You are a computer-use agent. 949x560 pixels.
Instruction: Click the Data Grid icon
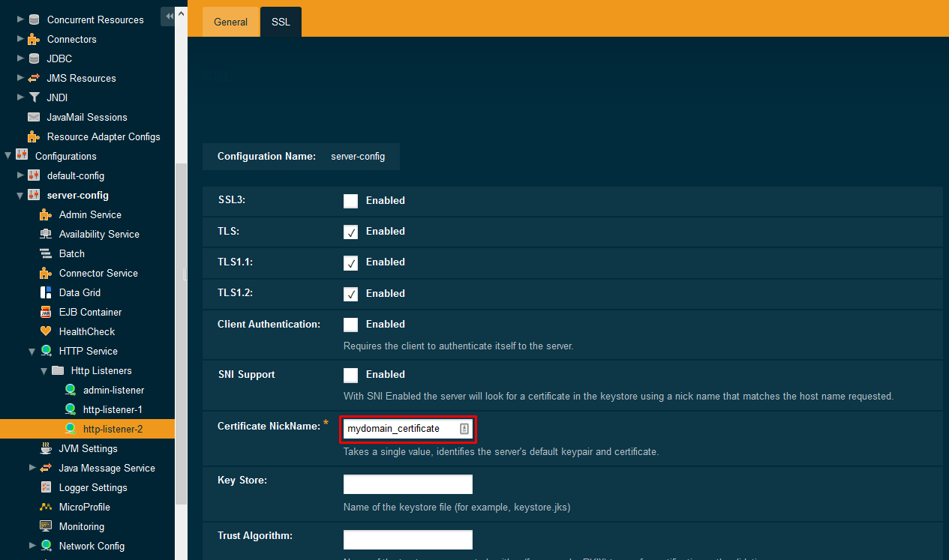(45, 292)
